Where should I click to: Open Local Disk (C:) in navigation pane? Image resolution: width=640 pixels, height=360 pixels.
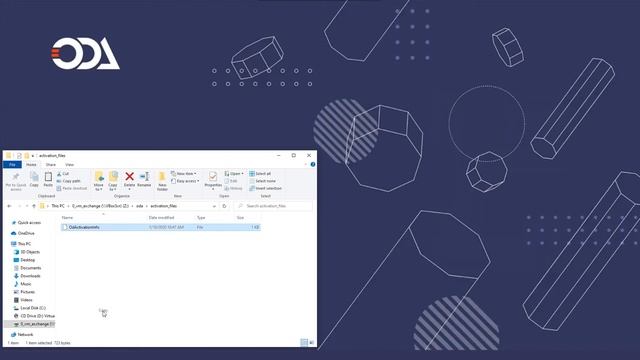point(33,308)
